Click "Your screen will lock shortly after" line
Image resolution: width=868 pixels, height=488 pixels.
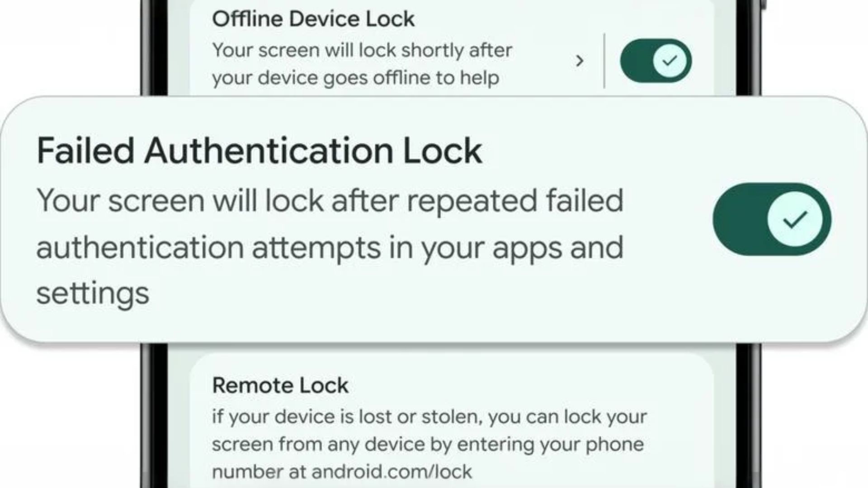click(362, 50)
